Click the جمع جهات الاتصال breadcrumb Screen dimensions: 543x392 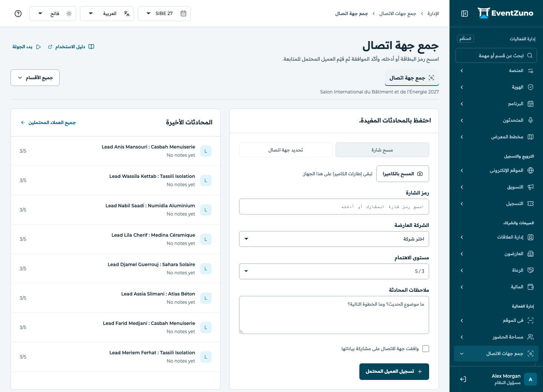click(x=398, y=14)
